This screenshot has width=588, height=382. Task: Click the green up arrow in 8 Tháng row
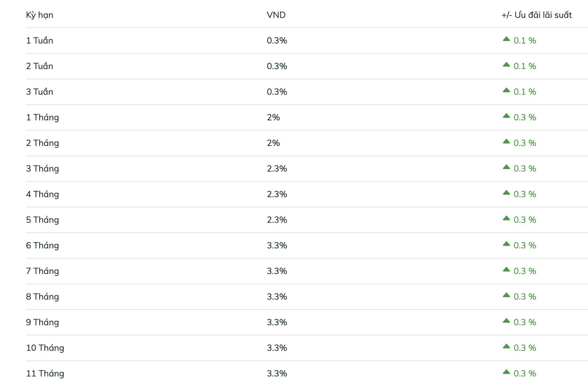tap(506, 295)
